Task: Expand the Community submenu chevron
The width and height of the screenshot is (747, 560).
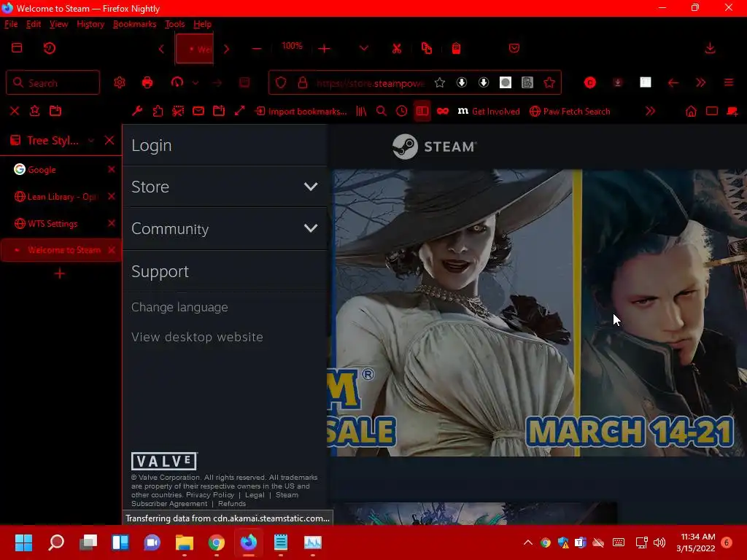Action: tap(311, 228)
